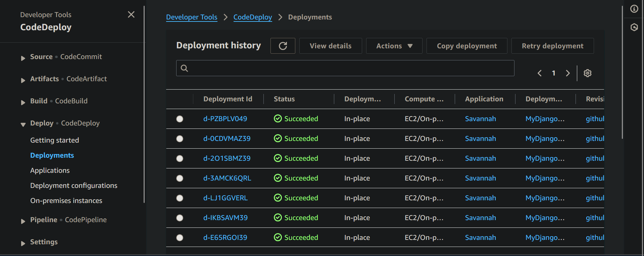Open the Actions dropdown menu
644x256 pixels.
(x=394, y=46)
